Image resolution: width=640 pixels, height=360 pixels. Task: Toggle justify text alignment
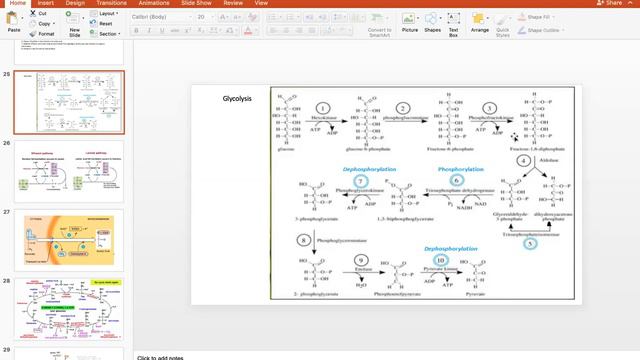tap(312, 31)
